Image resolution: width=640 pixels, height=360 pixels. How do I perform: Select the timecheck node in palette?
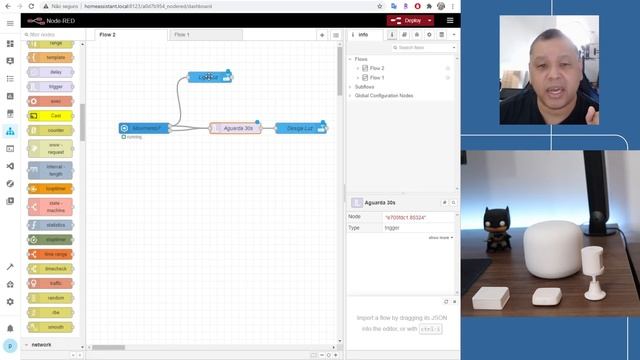pyautogui.click(x=51, y=269)
